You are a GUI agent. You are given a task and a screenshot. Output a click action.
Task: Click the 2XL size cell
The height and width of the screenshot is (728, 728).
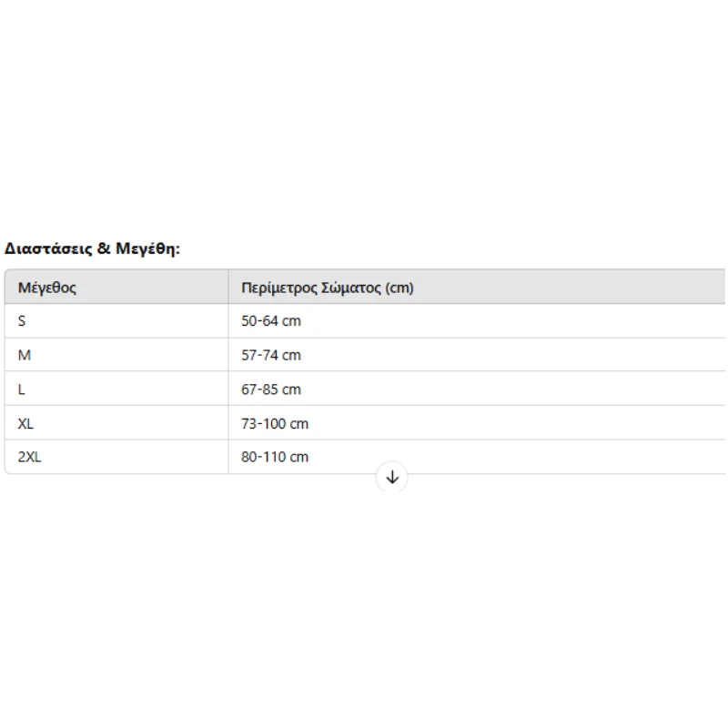click(x=116, y=457)
